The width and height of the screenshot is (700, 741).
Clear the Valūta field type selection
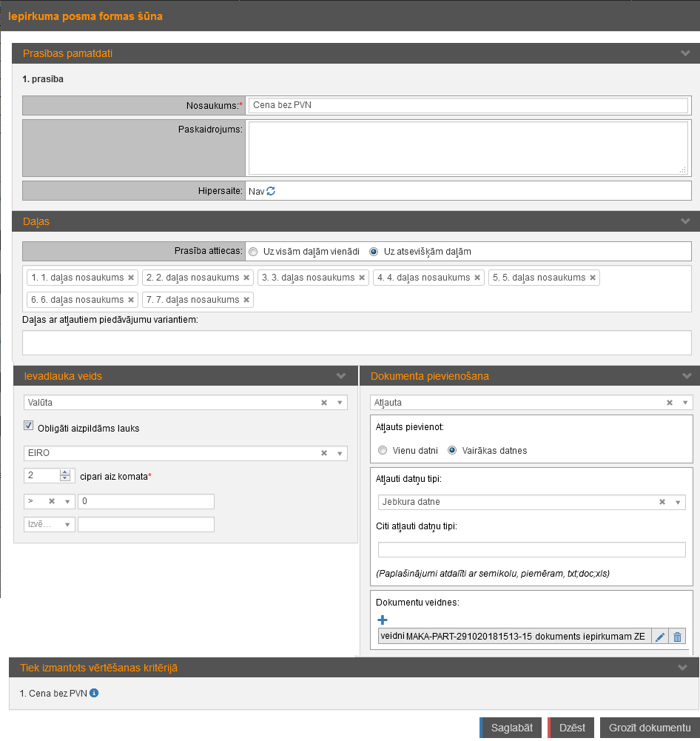pyautogui.click(x=324, y=403)
